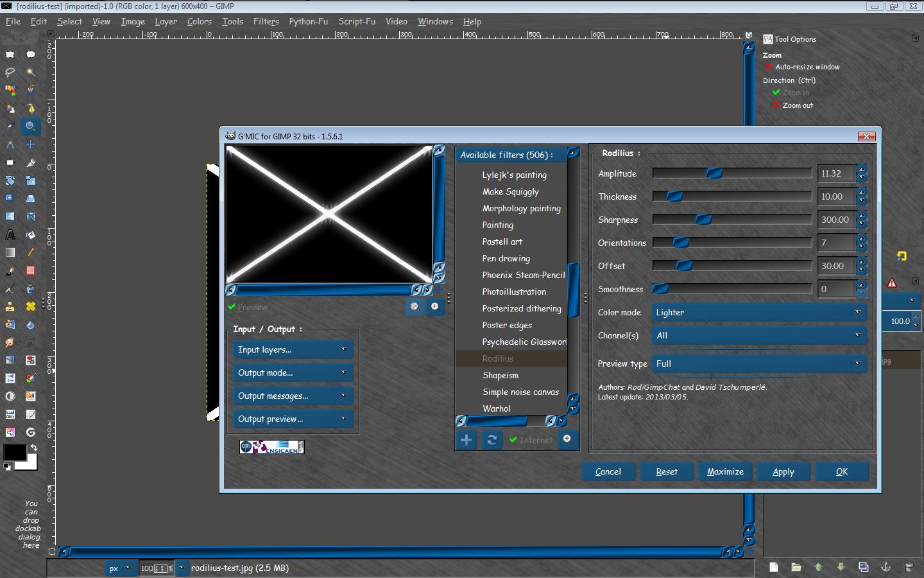
Task: Activate the Zoom magnifier tool in toolbox
Action: 30,127
